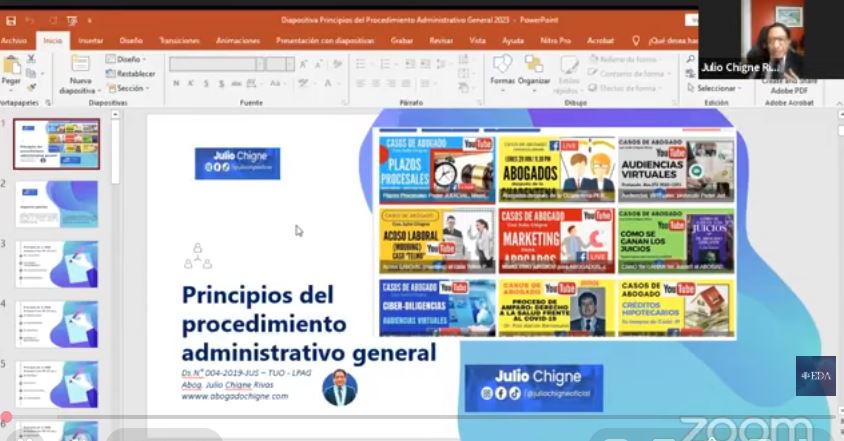Activate the Format Painter brush
The height and width of the screenshot is (441, 844).
[x=31, y=87]
